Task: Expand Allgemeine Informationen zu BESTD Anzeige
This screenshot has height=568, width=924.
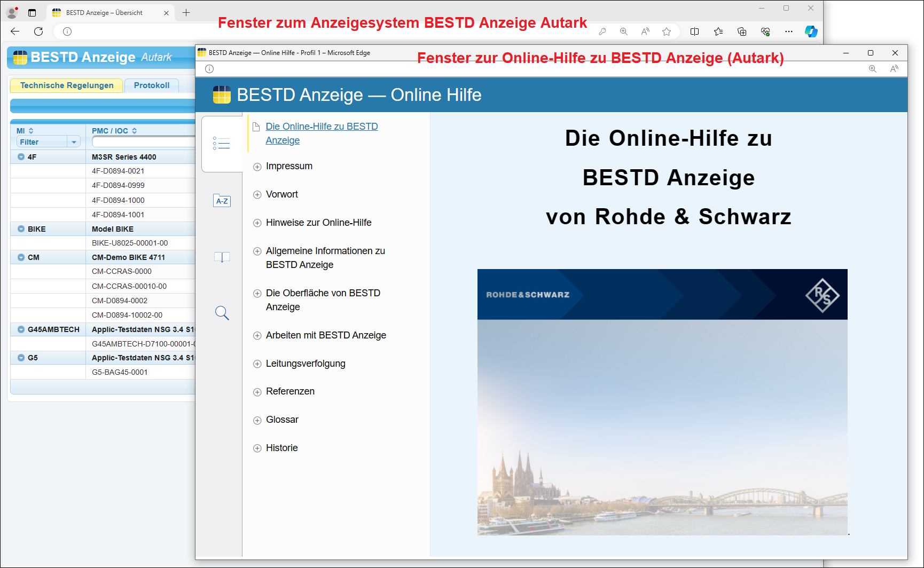Action: (x=257, y=251)
